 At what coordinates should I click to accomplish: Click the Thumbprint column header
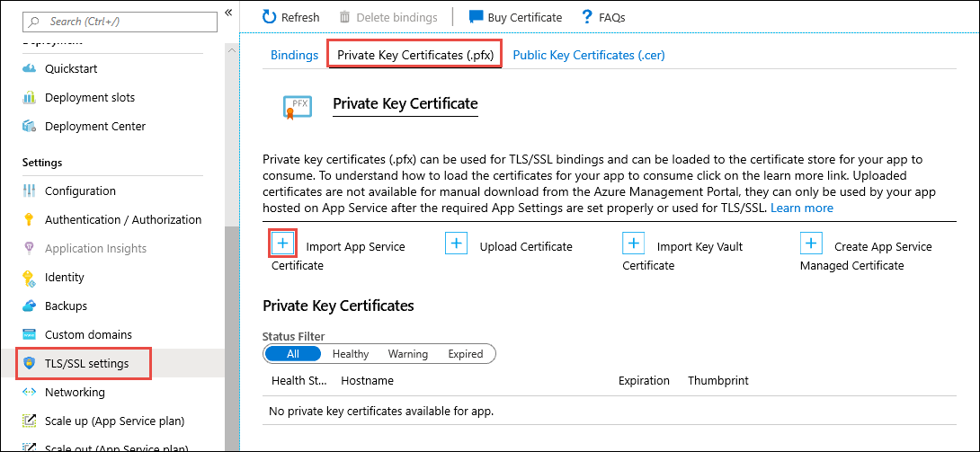tap(718, 380)
